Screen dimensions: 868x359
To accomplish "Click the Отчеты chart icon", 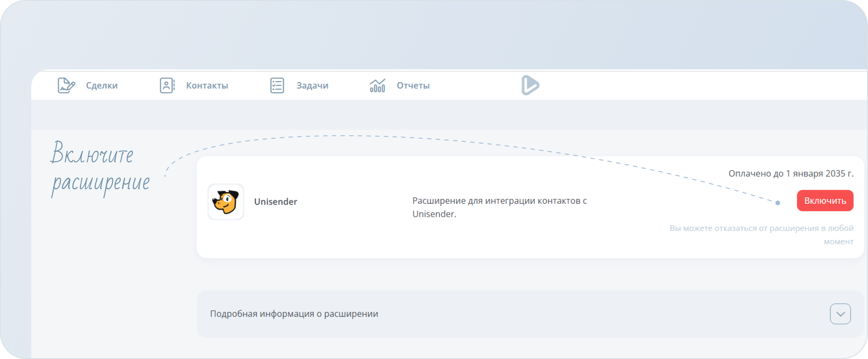I will (377, 85).
